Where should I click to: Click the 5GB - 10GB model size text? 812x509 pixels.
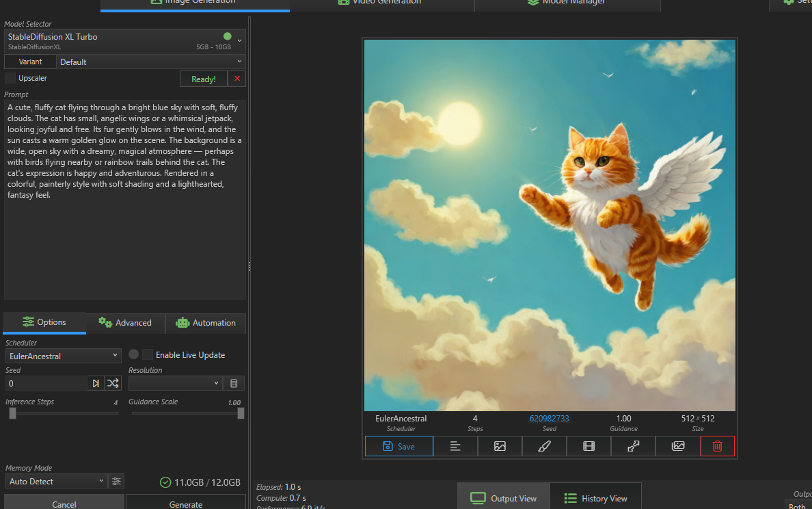click(213, 47)
